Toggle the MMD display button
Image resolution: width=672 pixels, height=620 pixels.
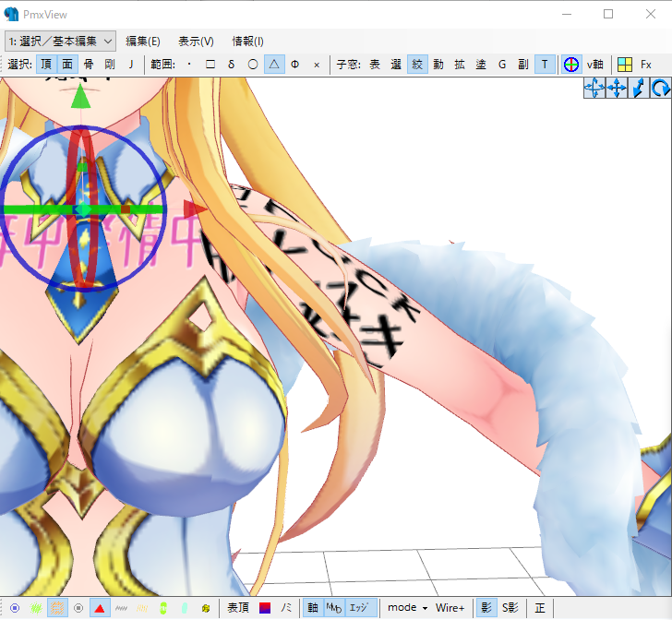click(x=334, y=608)
